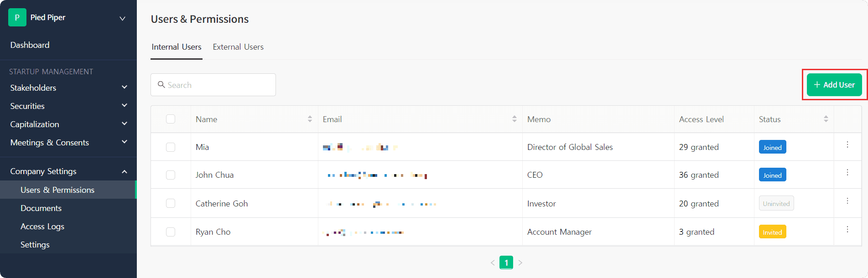Switch to the External Users tab
This screenshot has height=278, width=868.
[238, 47]
